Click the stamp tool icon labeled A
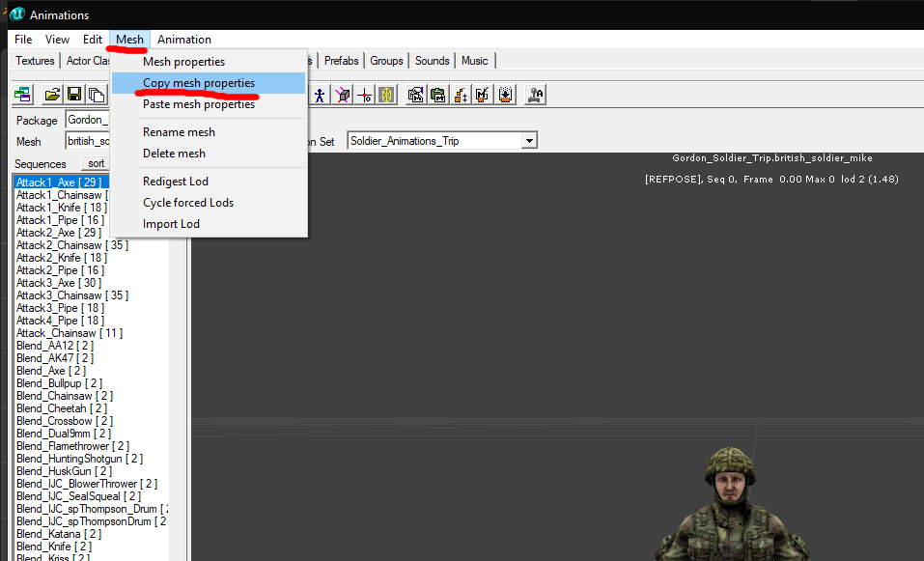The height and width of the screenshot is (561, 924). point(536,95)
